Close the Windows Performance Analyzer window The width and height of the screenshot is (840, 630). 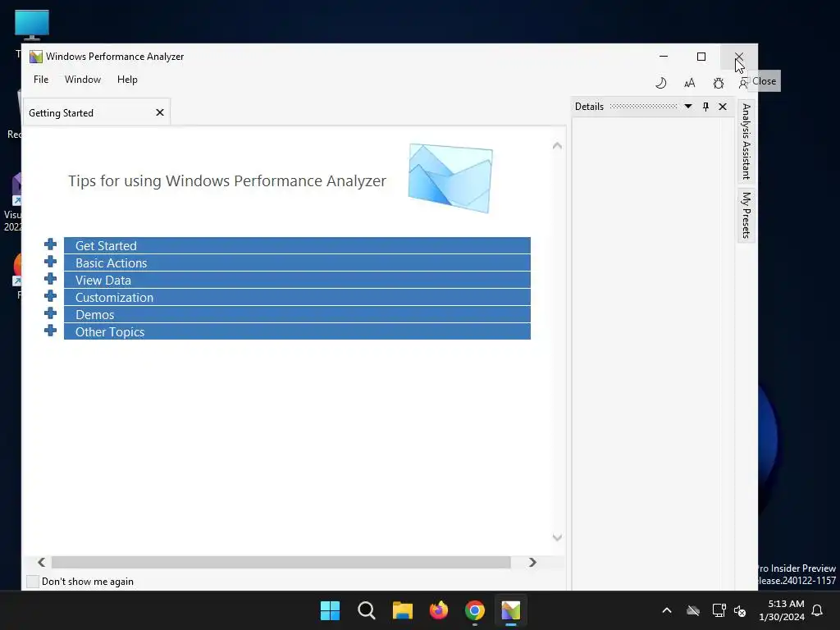click(739, 57)
